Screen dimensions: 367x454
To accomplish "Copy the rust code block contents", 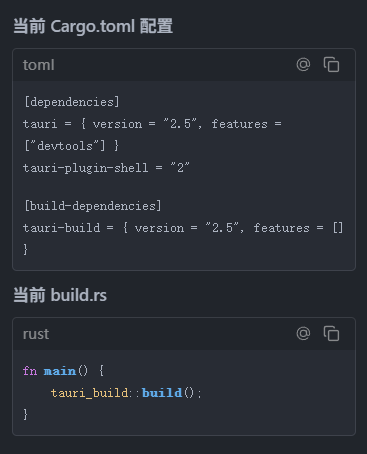I will (331, 333).
